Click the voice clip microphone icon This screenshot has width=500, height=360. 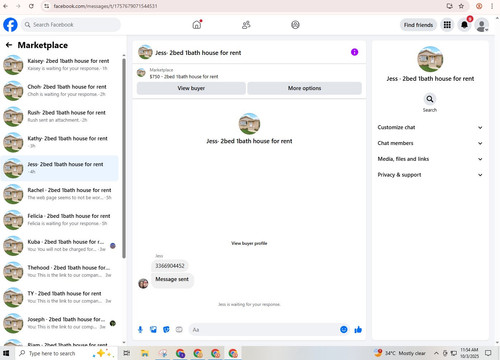tap(140, 330)
